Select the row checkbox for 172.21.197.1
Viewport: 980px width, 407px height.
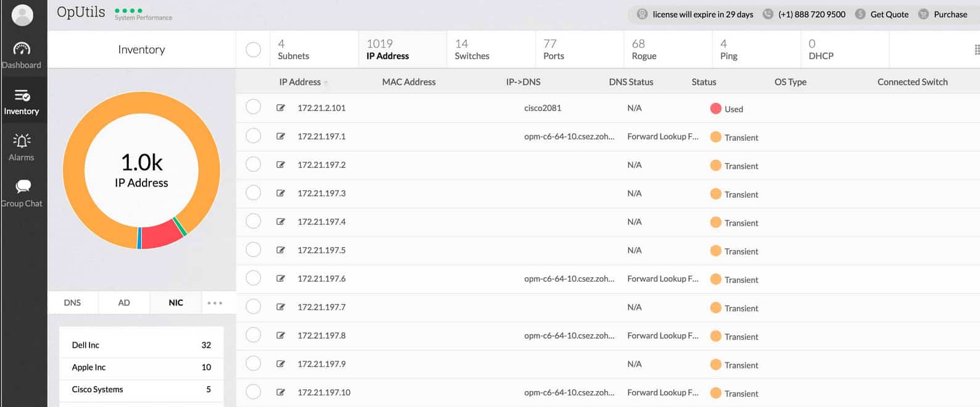click(x=253, y=135)
